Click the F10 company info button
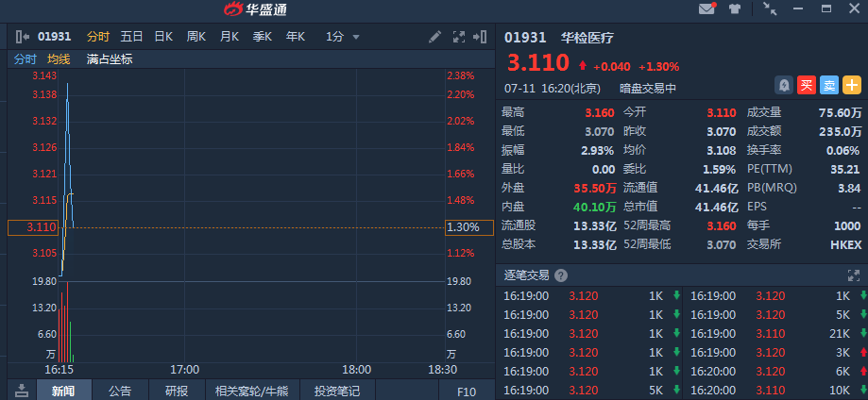 (x=467, y=392)
